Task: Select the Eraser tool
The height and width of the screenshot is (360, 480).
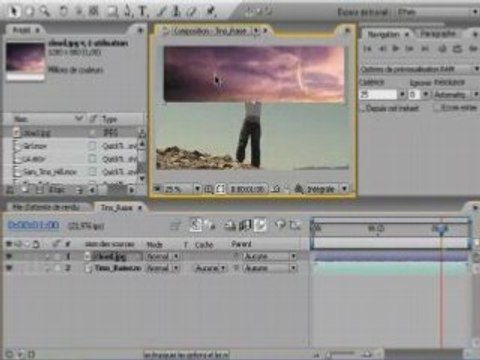Action: pyautogui.click(x=191, y=12)
